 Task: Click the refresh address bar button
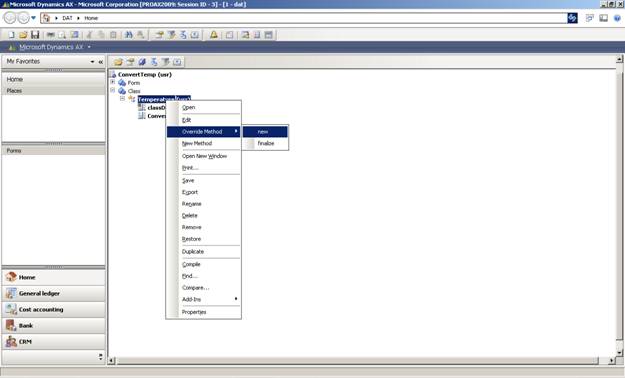[572, 18]
